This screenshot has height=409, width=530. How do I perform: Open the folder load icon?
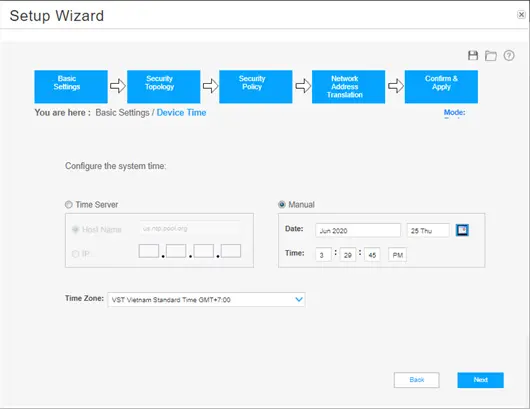point(490,55)
